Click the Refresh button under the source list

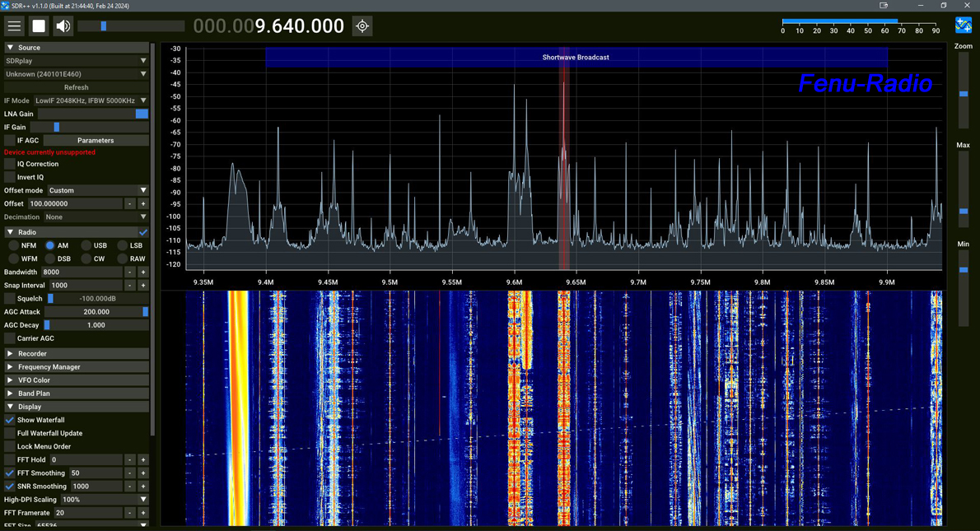point(76,87)
